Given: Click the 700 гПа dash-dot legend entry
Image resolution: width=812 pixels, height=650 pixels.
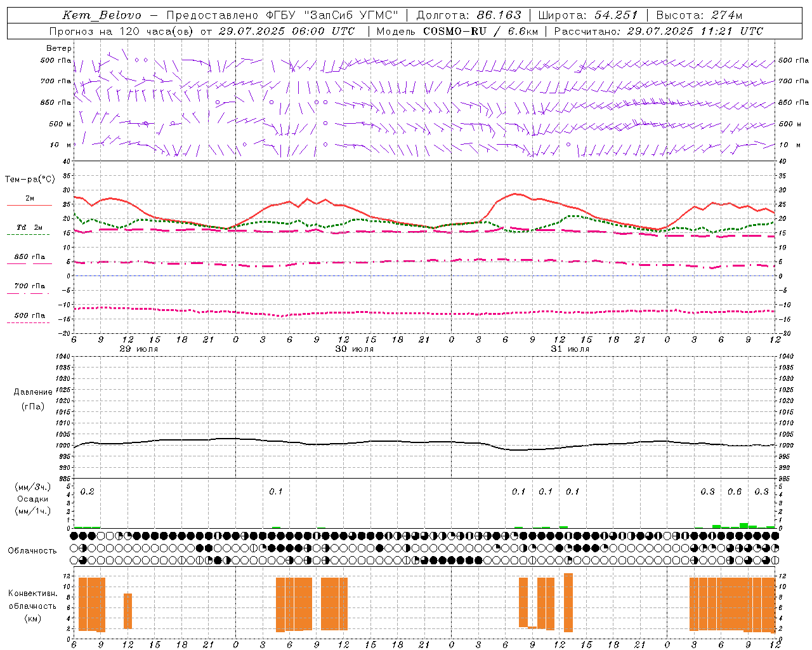Looking at the screenshot, I should click(29, 289).
